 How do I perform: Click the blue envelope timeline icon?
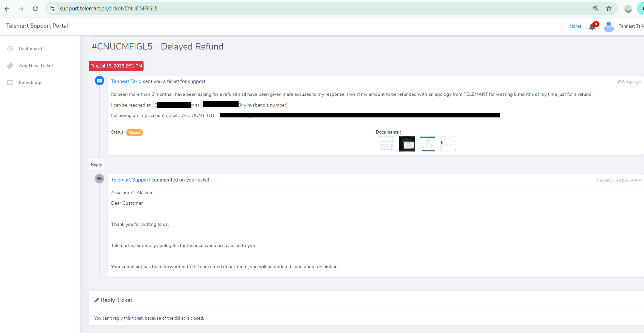(100, 80)
